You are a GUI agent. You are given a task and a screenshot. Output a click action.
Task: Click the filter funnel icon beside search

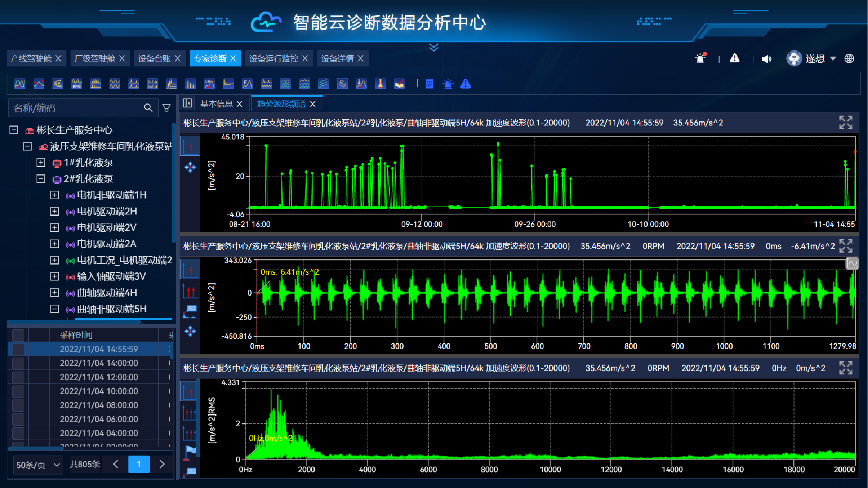pos(167,108)
